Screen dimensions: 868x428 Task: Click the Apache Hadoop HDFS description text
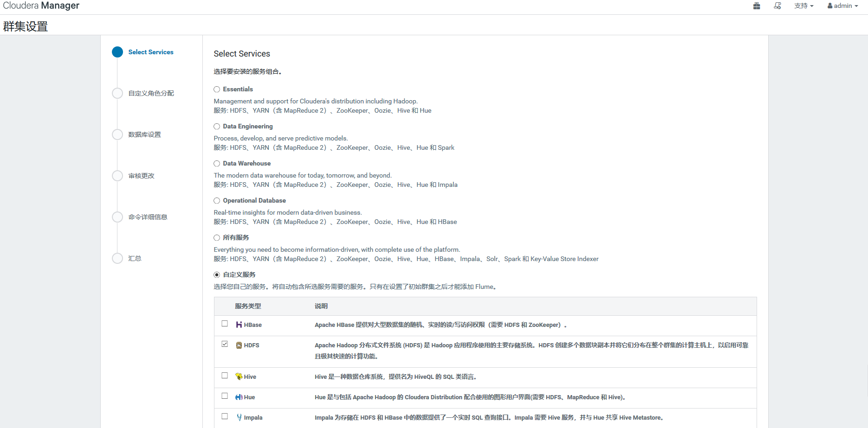[531, 351]
